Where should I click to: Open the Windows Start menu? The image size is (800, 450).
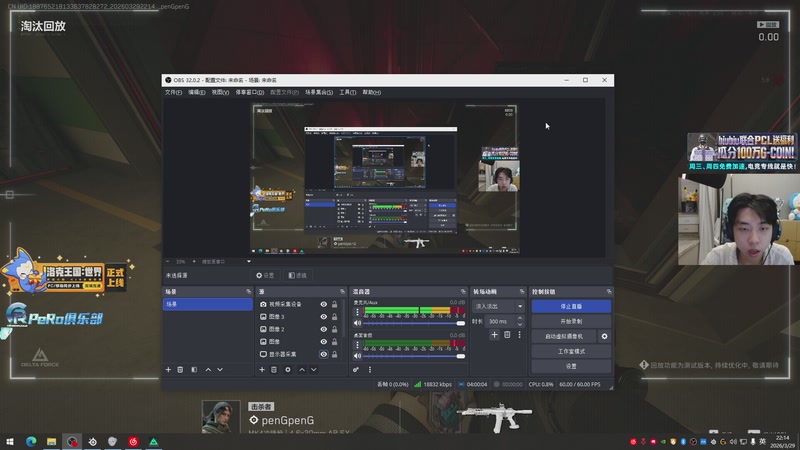(10, 442)
